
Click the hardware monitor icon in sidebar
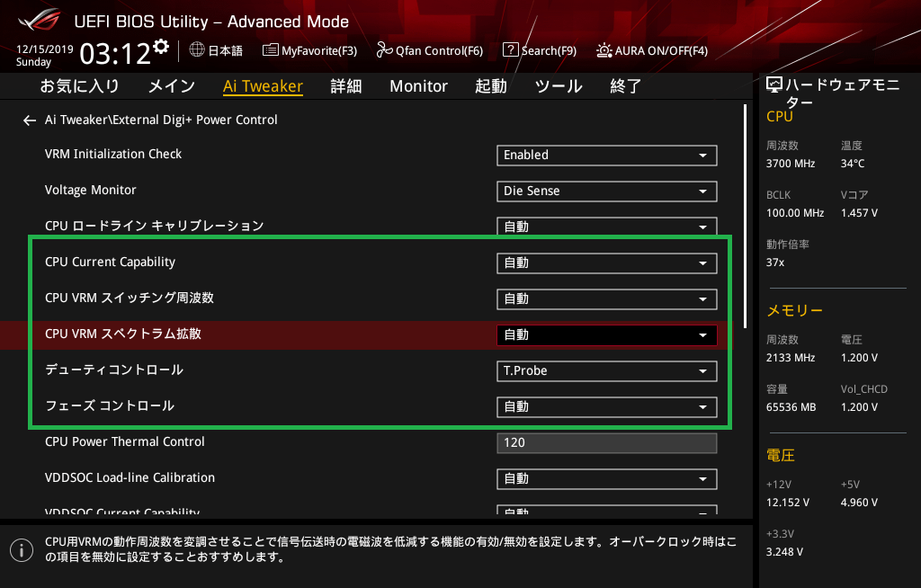point(774,85)
